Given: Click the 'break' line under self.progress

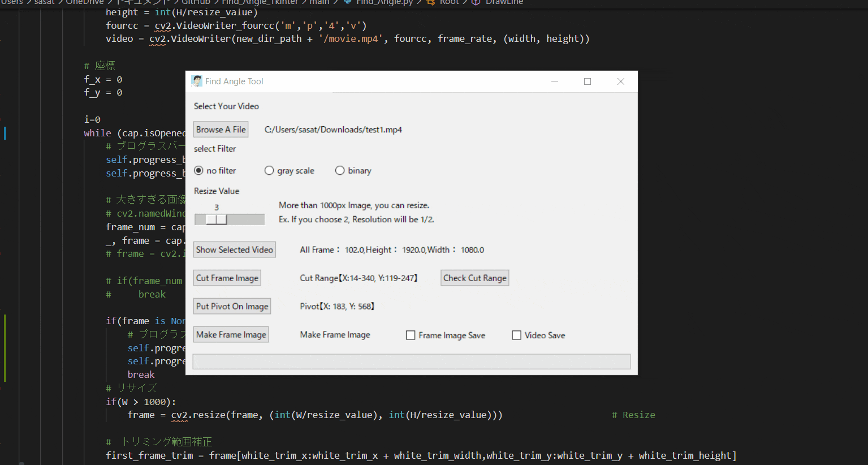Looking at the screenshot, I should 141,374.
